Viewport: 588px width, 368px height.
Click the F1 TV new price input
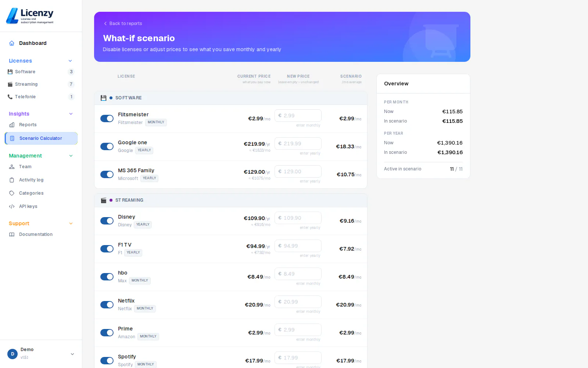(x=298, y=246)
